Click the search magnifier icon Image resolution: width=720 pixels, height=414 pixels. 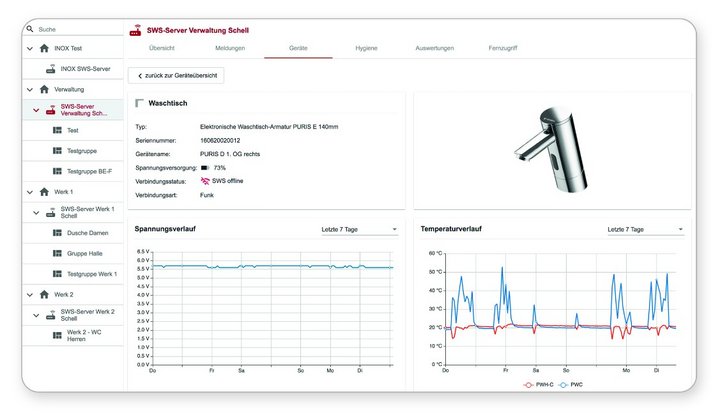tap(31, 30)
